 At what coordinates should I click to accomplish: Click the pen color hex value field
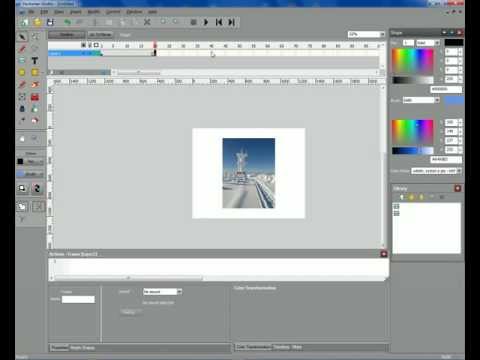pos(446,89)
